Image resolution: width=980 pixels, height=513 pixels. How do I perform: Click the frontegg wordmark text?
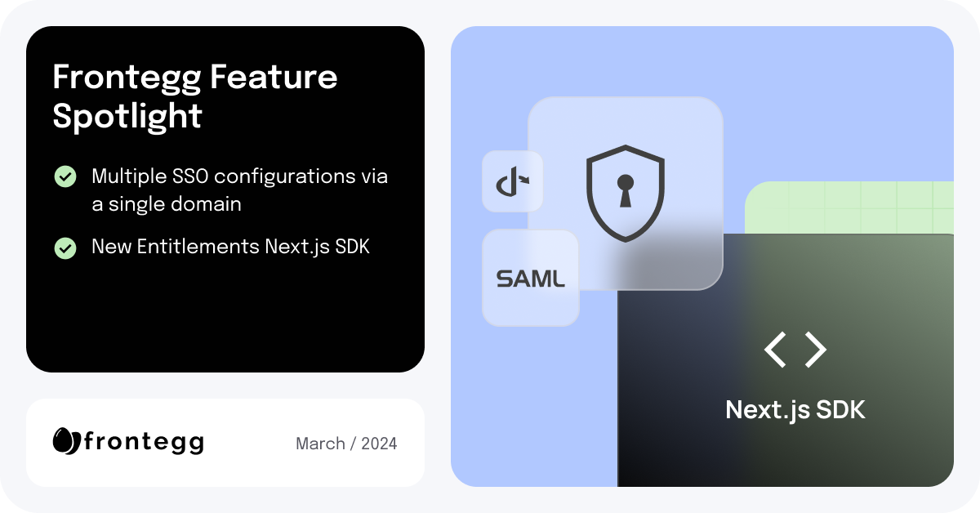click(x=144, y=443)
